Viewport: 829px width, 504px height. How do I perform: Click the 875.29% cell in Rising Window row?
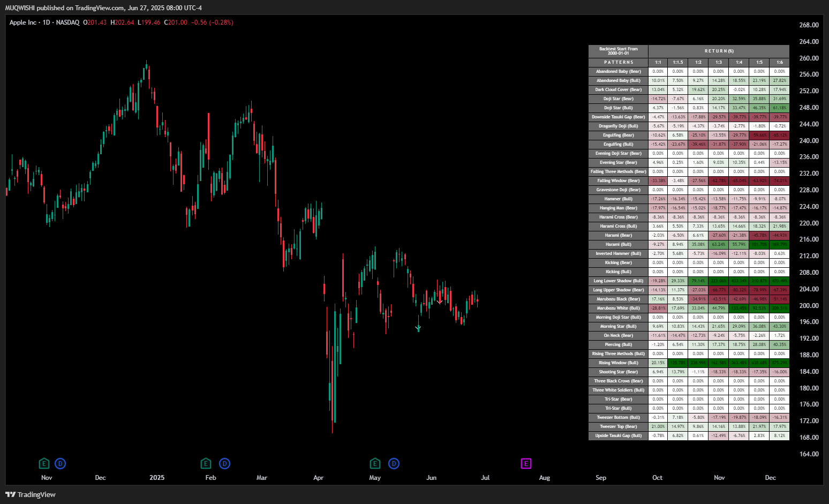pyautogui.click(x=780, y=363)
